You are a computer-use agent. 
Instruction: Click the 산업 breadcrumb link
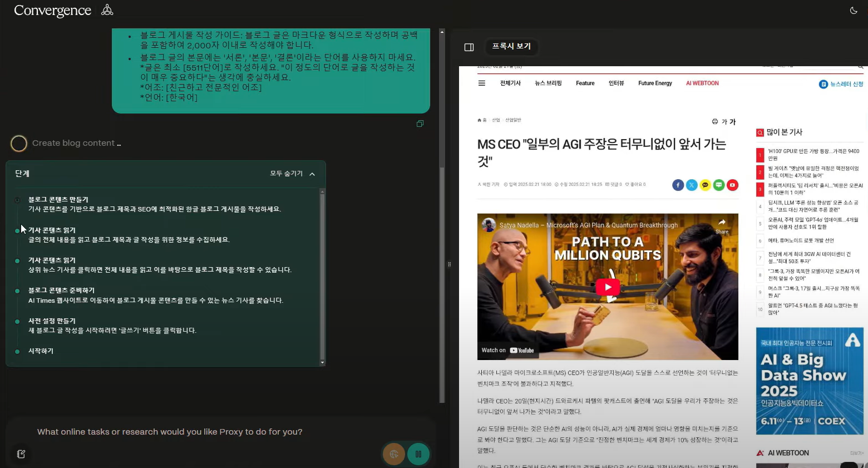click(x=496, y=120)
